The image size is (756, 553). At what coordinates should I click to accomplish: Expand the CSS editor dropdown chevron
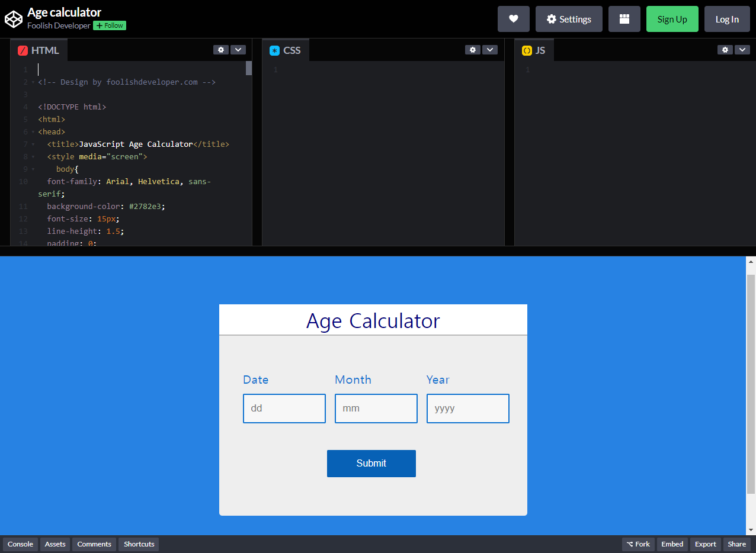(x=489, y=50)
